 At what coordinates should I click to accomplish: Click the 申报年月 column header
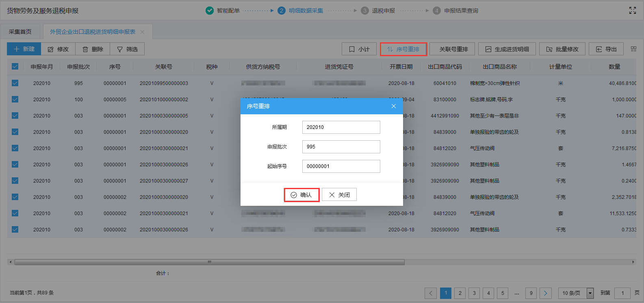(42, 67)
